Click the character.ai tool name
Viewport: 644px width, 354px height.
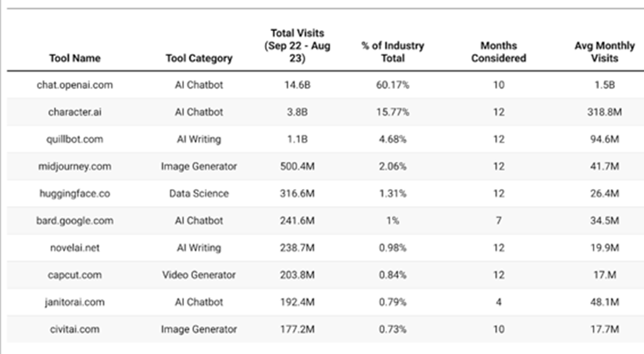click(x=74, y=112)
